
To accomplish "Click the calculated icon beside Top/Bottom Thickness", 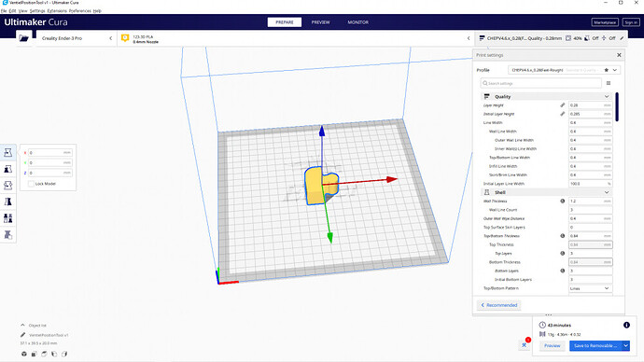I will tap(562, 236).
